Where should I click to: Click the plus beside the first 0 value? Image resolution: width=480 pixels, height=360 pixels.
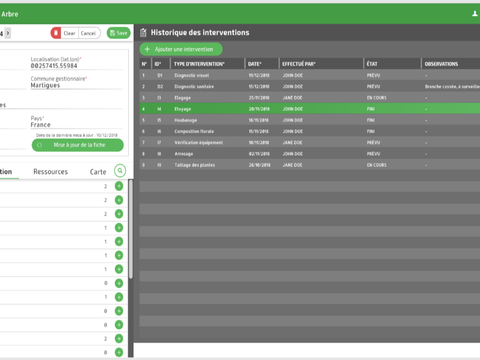click(119, 283)
